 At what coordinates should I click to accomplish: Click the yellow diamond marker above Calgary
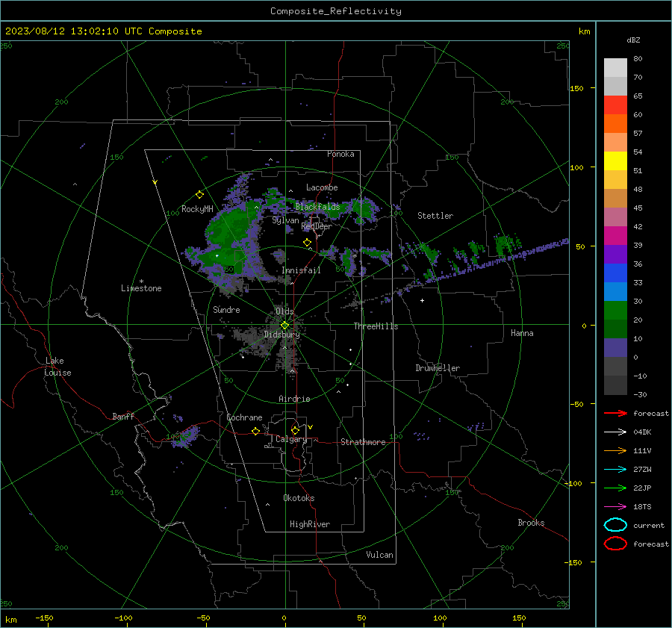[295, 430]
